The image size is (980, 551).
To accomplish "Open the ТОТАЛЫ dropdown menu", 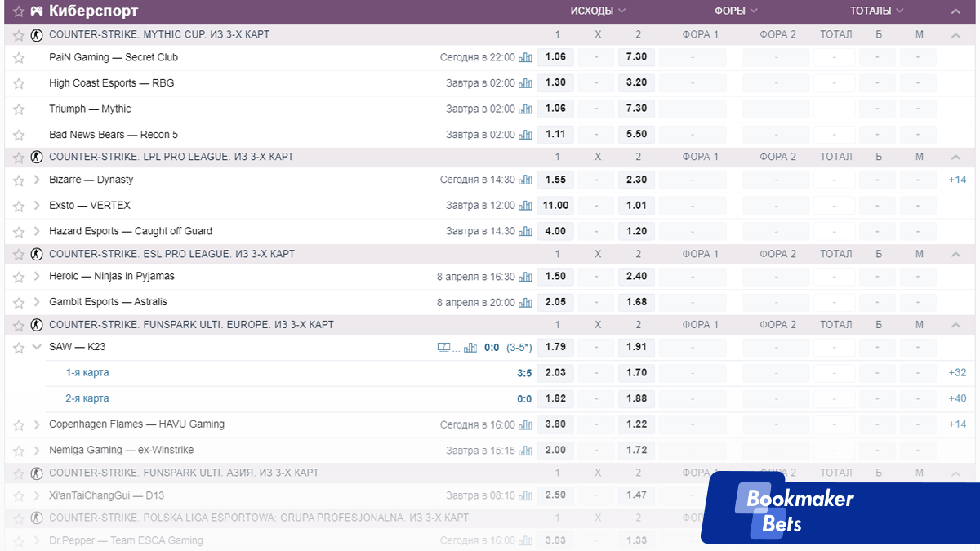I will [x=876, y=11].
